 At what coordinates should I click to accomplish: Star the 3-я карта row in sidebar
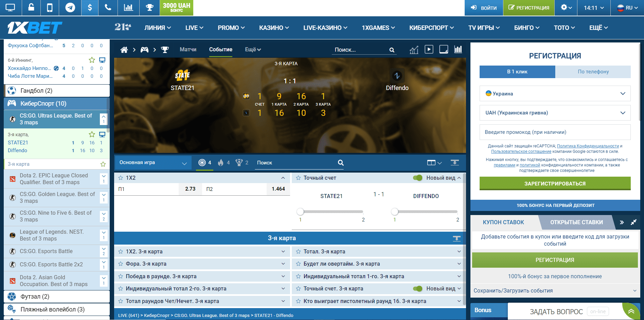tap(103, 164)
